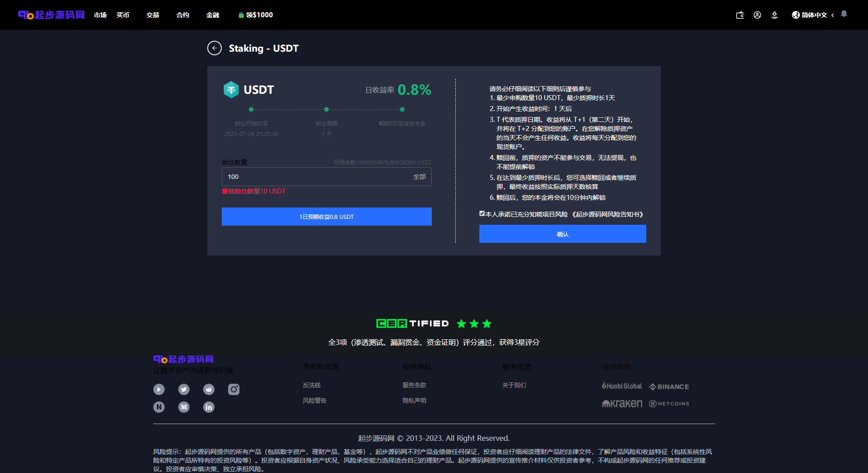This screenshot has width=868, height=473.
Task: Open notifications with the bell icon
Action: coord(844,14)
